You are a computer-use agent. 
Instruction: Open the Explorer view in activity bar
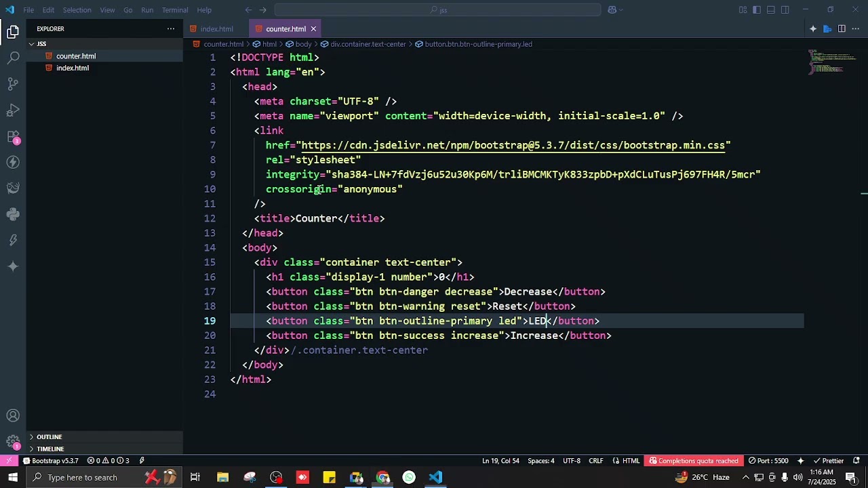coord(13,32)
